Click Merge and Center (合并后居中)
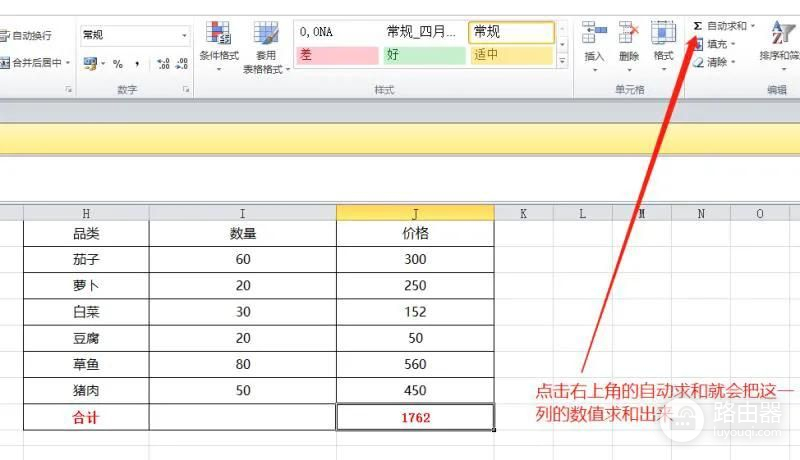The width and height of the screenshot is (800, 460). tap(31, 63)
